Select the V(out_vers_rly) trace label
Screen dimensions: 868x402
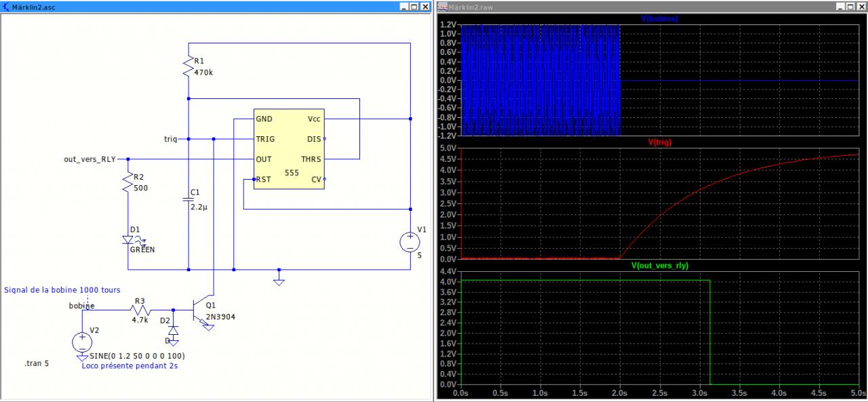pyautogui.click(x=659, y=266)
